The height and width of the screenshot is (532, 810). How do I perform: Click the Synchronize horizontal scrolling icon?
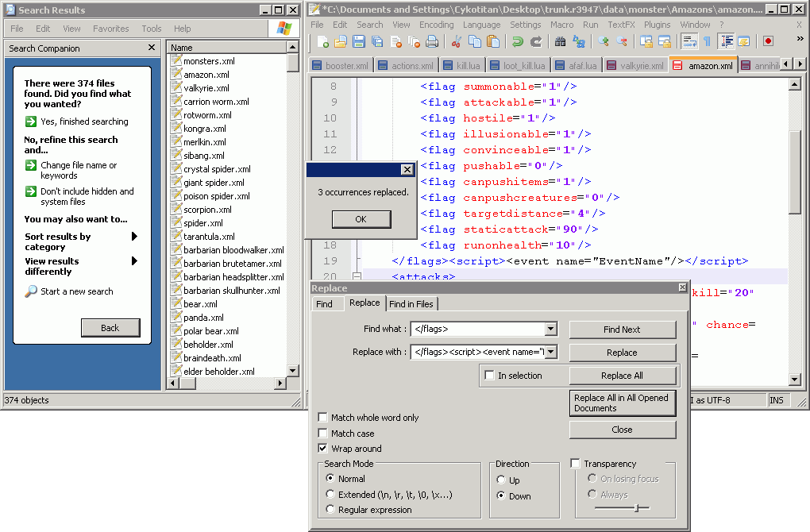tap(665, 42)
